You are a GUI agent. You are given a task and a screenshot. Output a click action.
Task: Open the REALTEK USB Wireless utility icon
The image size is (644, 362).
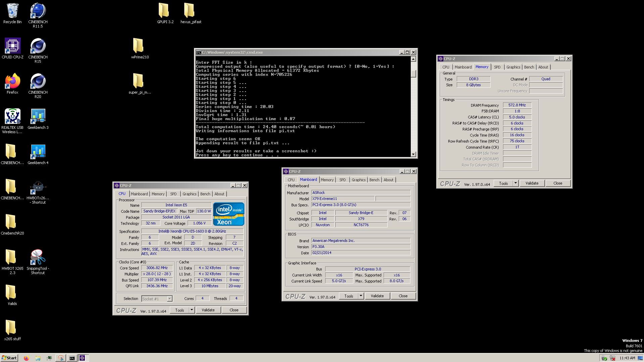(12, 121)
